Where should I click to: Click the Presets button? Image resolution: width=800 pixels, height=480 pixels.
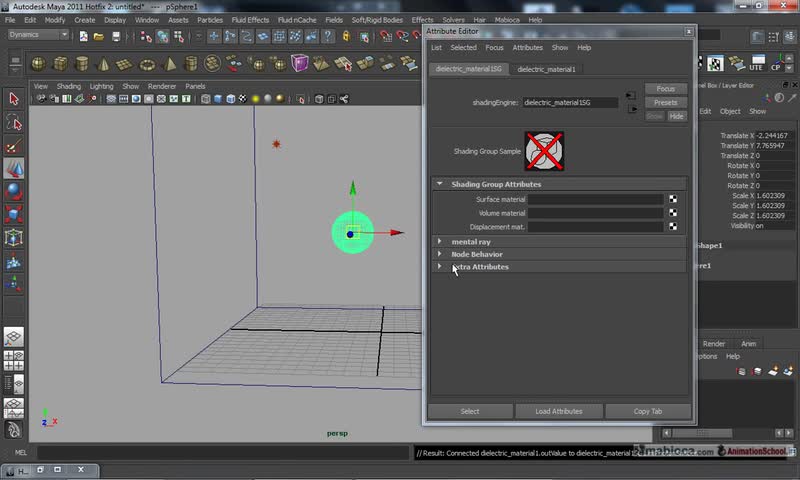click(665, 103)
